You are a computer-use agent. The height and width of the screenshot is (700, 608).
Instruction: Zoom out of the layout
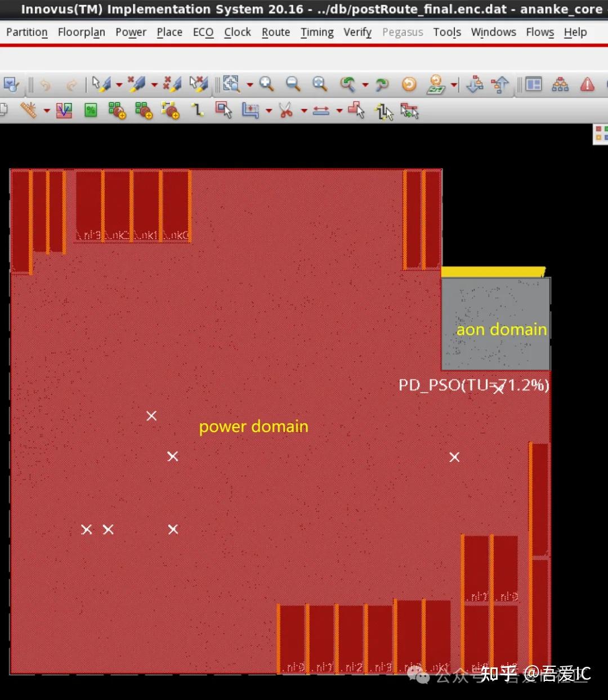pos(291,84)
